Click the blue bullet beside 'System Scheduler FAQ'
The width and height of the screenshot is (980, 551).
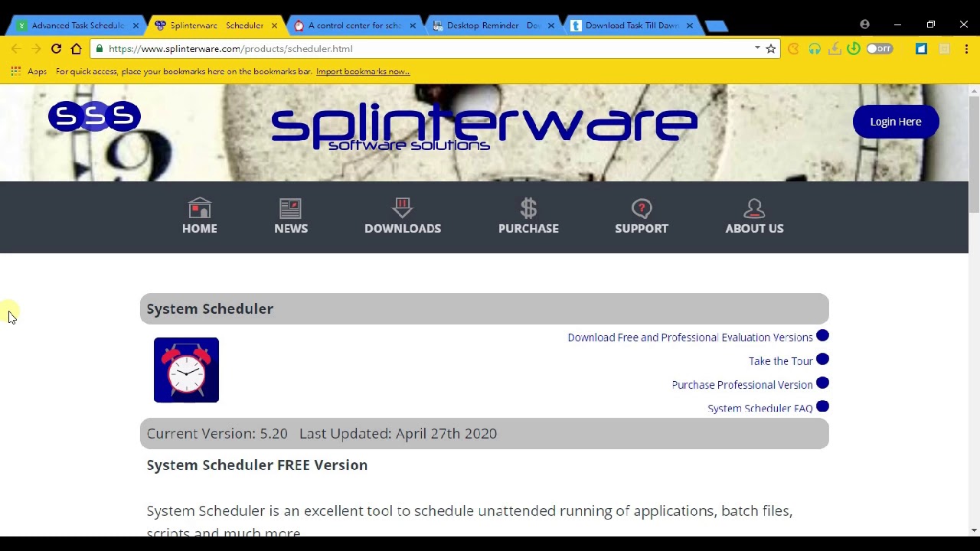click(x=822, y=406)
